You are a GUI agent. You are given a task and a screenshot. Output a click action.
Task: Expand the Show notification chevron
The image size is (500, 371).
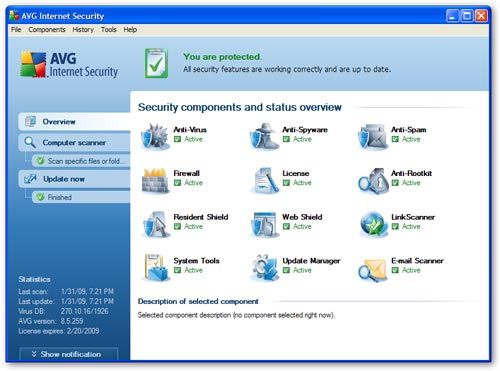coord(34,354)
